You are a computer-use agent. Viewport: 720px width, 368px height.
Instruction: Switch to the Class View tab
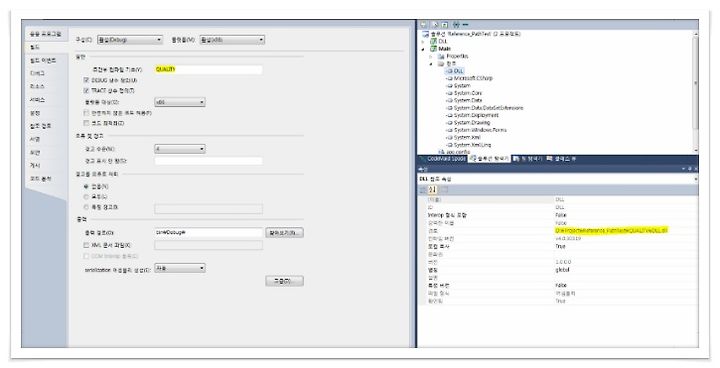tap(561, 159)
